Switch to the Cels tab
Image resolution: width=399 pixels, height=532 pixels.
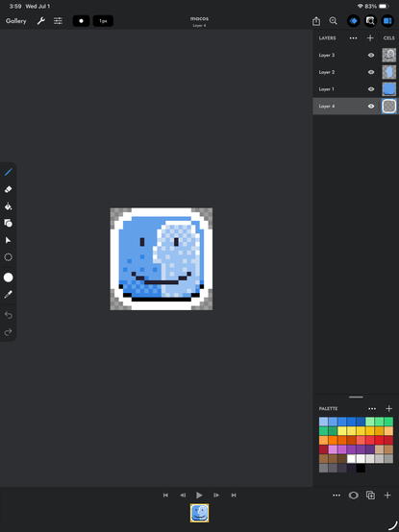(x=388, y=38)
